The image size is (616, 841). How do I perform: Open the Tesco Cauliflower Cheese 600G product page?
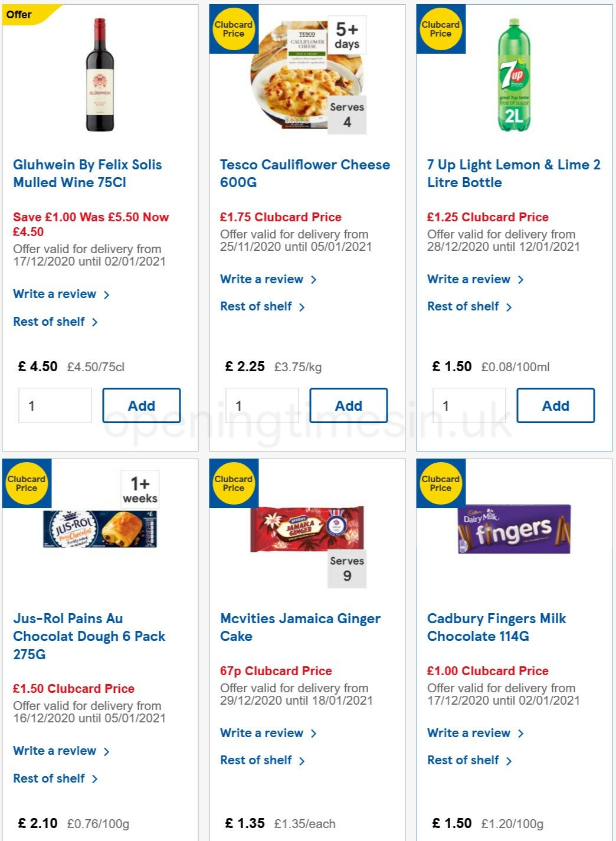click(304, 173)
